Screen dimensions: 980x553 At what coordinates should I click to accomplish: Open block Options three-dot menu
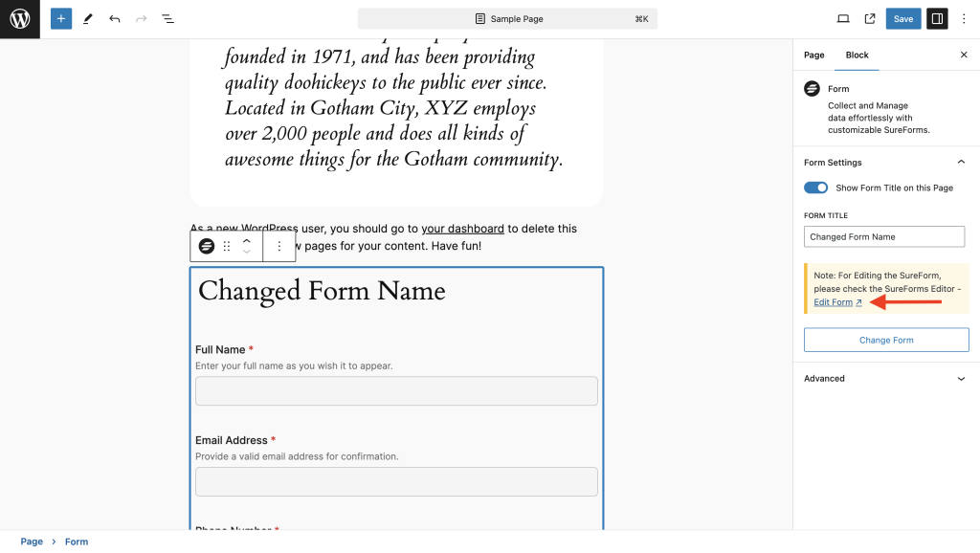pos(279,246)
